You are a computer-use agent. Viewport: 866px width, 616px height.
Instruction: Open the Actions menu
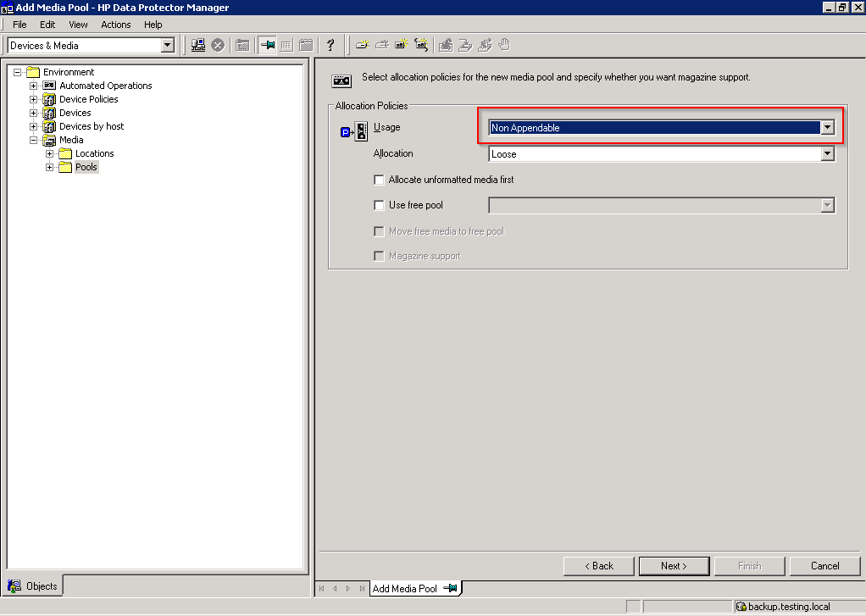click(x=116, y=25)
